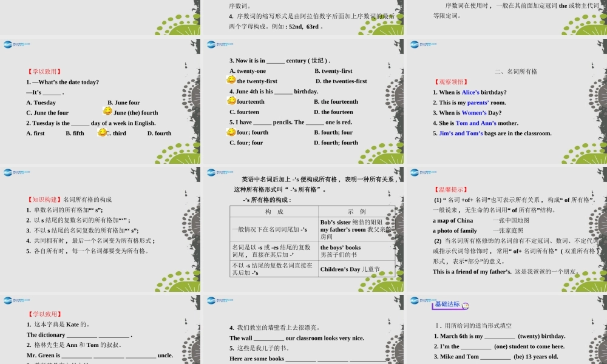Screen dimensions: 607x364
Task: Click the smiley beside "the twenty-first"
Action: tap(231, 79)
